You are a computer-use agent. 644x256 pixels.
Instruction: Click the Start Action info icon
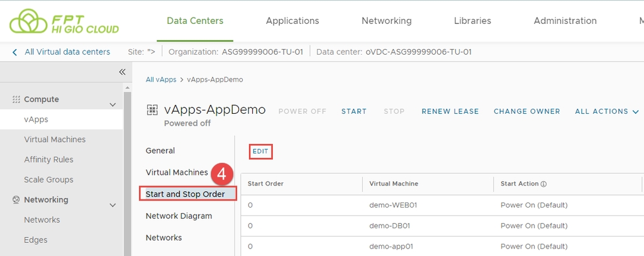pyautogui.click(x=543, y=184)
